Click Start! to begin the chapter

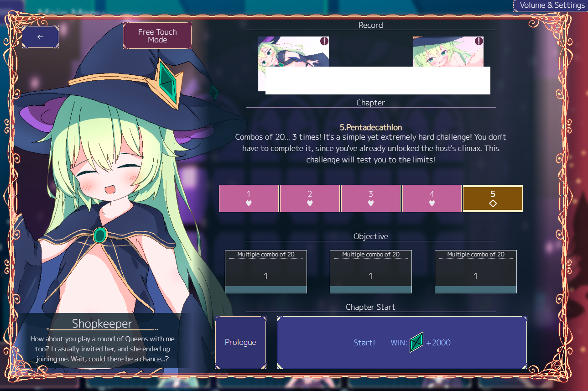click(x=402, y=342)
